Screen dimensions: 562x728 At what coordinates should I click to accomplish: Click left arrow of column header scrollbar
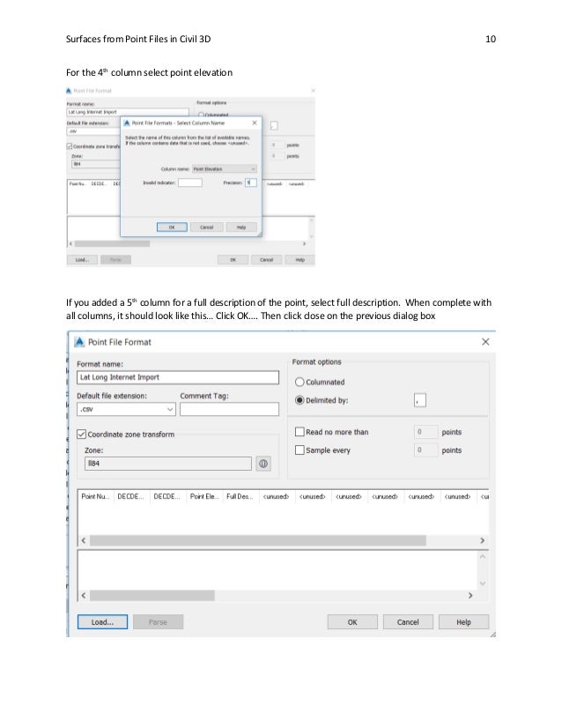coord(84,540)
